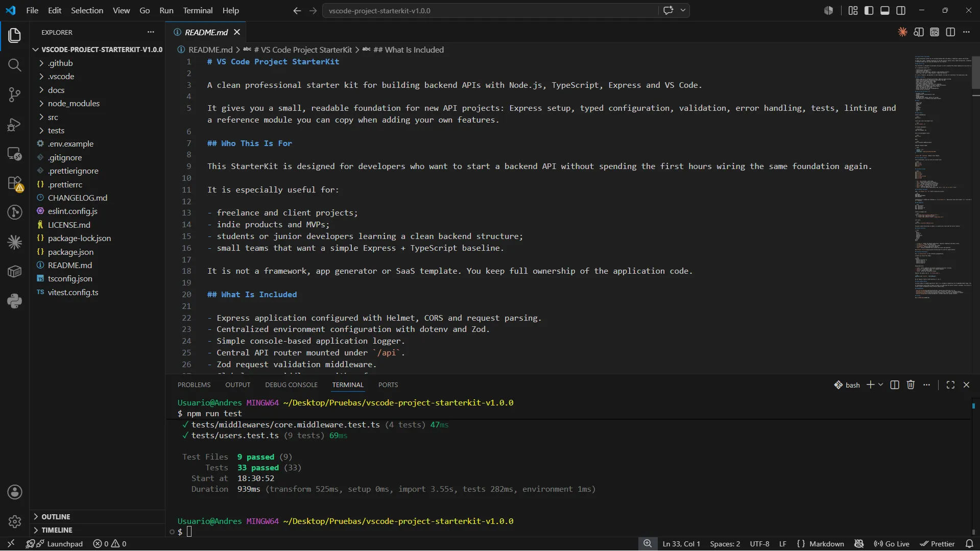980x551 pixels.
Task: Expand the .github folder
Action: [x=97, y=63]
